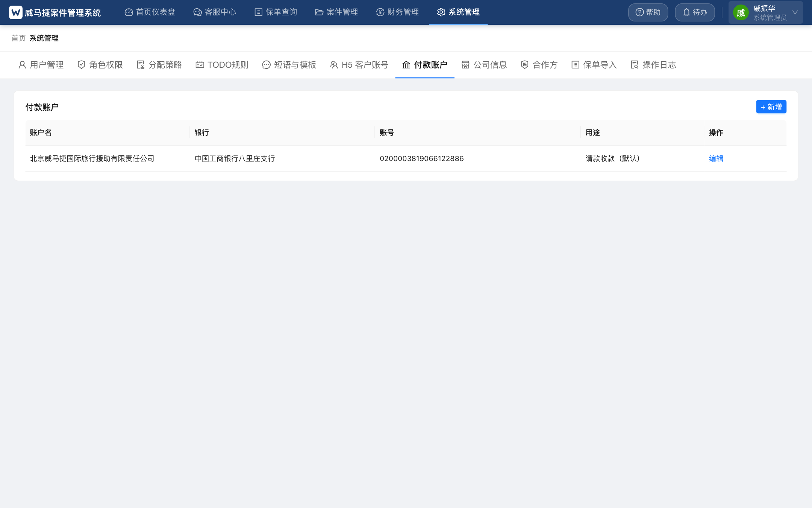Click the dashboard gauge icon beside 首页仪表盘

coord(129,12)
